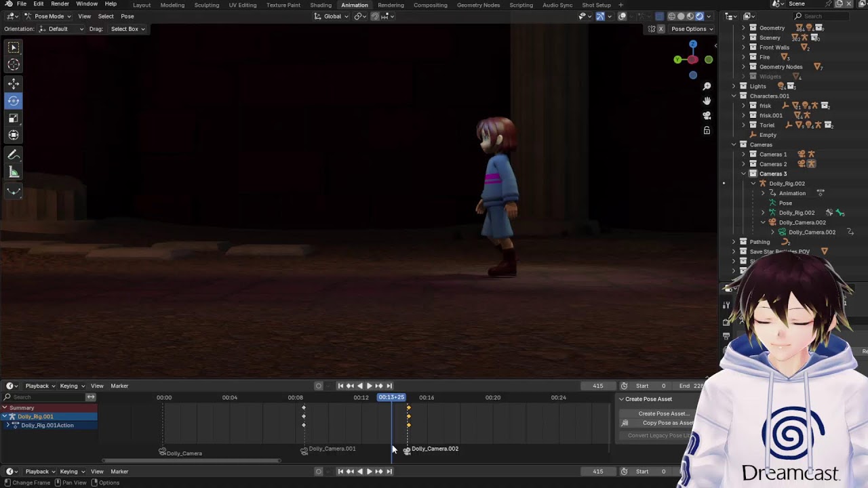Activate the Transform tool
Image resolution: width=868 pixels, height=488 pixels.
pyautogui.click(x=14, y=136)
